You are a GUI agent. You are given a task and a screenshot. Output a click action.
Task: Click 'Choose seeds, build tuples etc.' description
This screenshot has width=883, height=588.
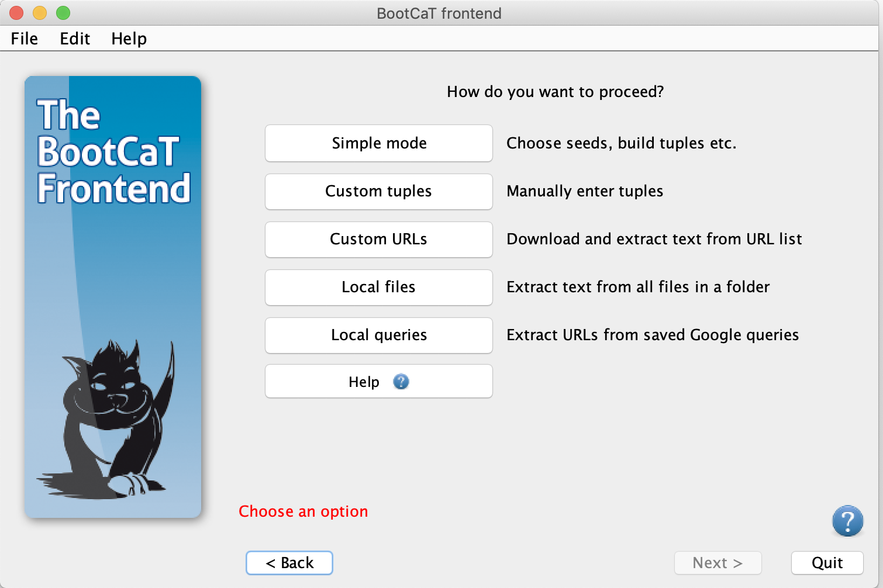622,143
